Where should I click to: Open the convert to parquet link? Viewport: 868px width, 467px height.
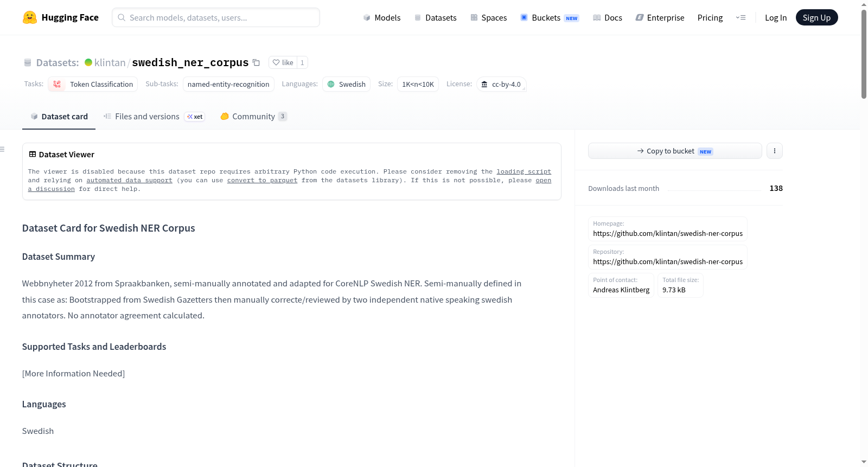(262, 180)
